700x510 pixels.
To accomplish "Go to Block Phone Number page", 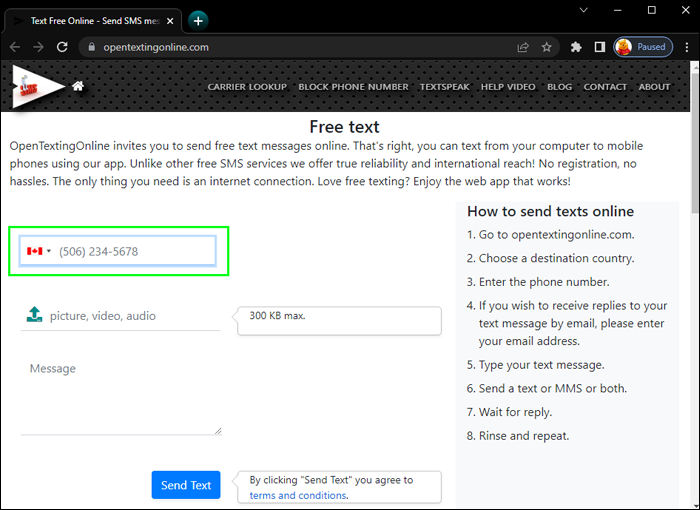I will point(353,87).
